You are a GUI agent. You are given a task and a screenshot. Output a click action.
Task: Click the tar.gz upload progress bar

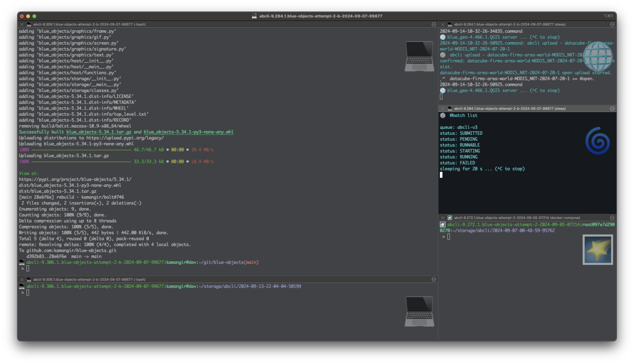coord(81,162)
